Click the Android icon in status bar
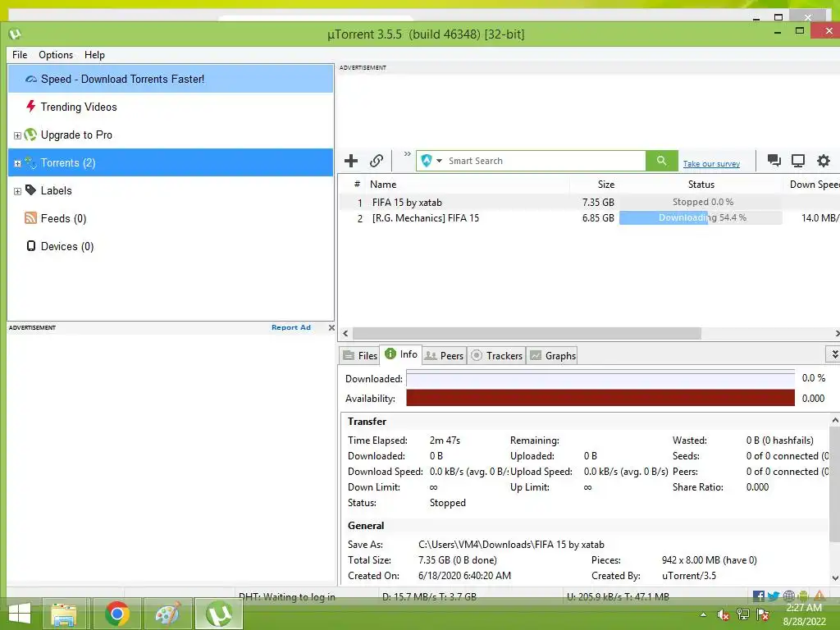Image resolution: width=840 pixels, height=630 pixels. (x=803, y=596)
